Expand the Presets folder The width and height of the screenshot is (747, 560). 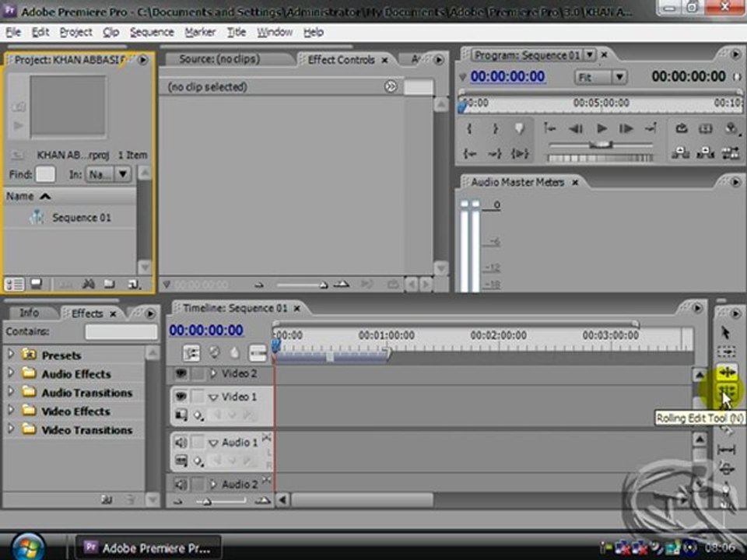pos(10,355)
